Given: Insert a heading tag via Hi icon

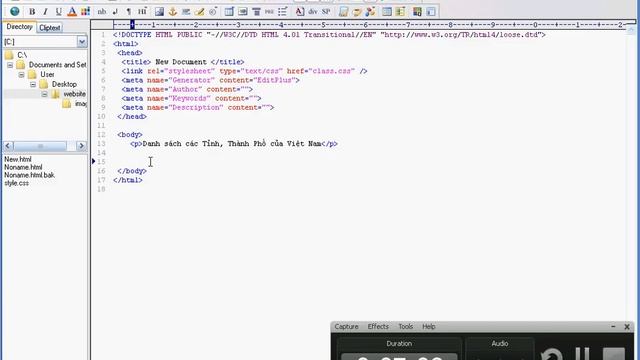Looking at the screenshot, I should (142, 12).
